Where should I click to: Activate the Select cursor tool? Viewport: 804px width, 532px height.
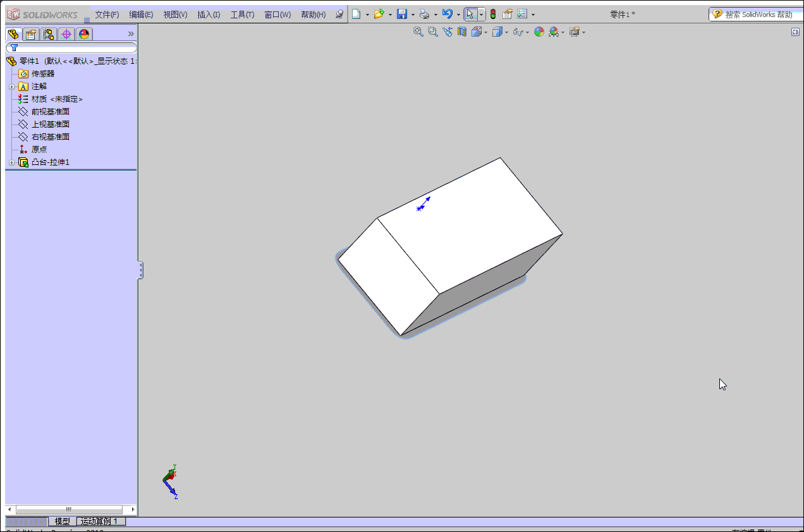tap(470, 14)
